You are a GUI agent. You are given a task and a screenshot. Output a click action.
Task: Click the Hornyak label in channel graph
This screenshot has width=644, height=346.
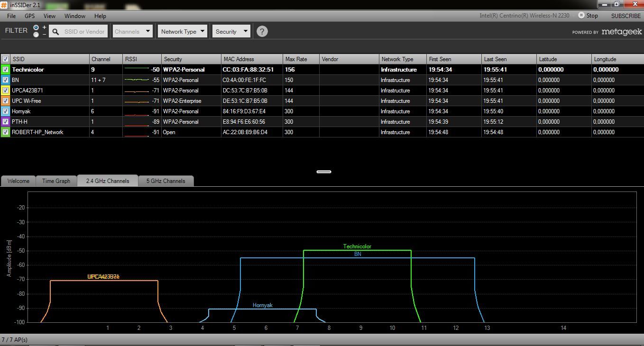[262, 305]
